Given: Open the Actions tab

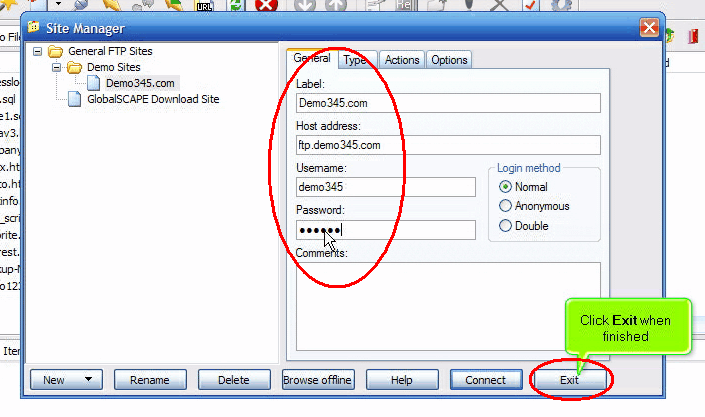Looking at the screenshot, I should [402, 60].
